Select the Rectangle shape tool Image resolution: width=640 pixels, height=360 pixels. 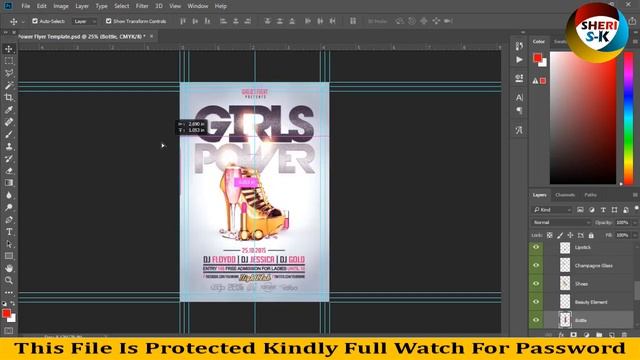tap(9, 256)
